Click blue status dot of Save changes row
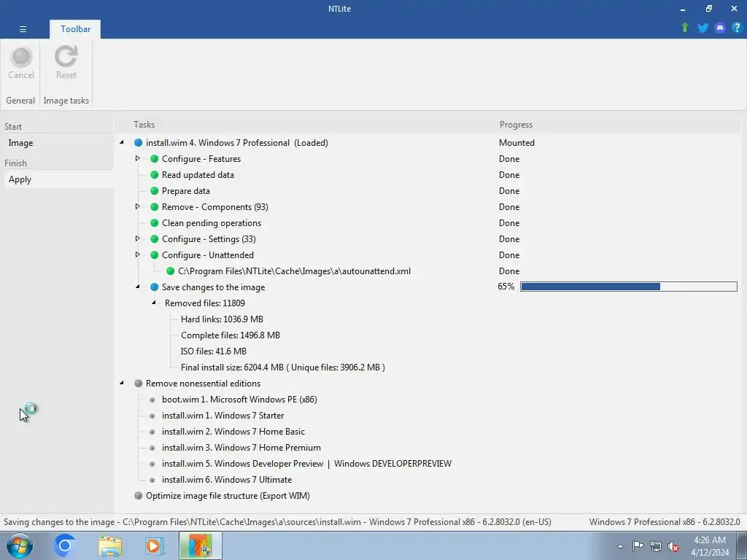The width and height of the screenshot is (747, 560). [155, 287]
